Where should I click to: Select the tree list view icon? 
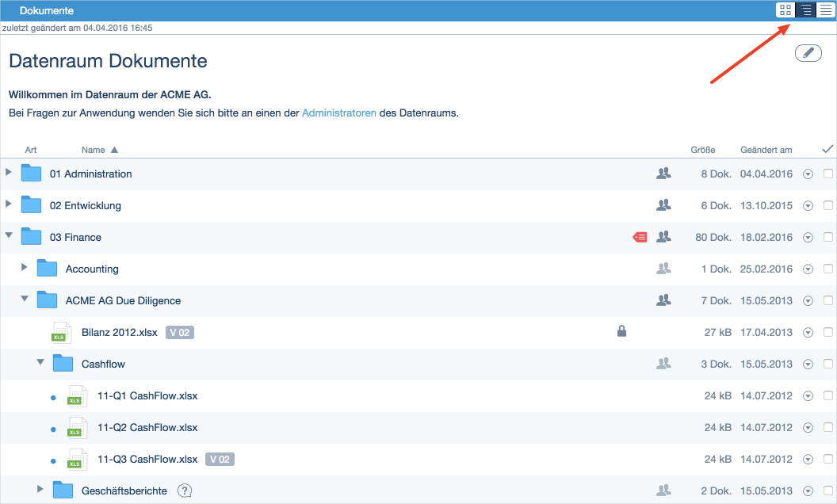[x=806, y=10]
